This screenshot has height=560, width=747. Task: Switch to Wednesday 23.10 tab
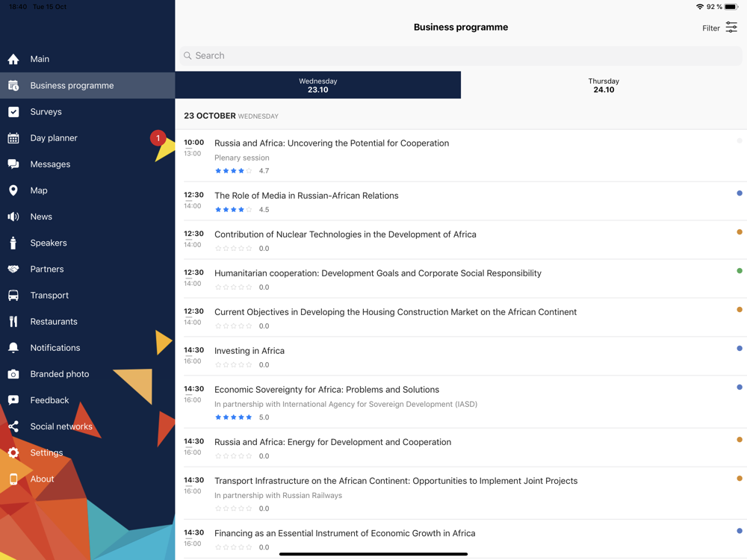point(317,85)
